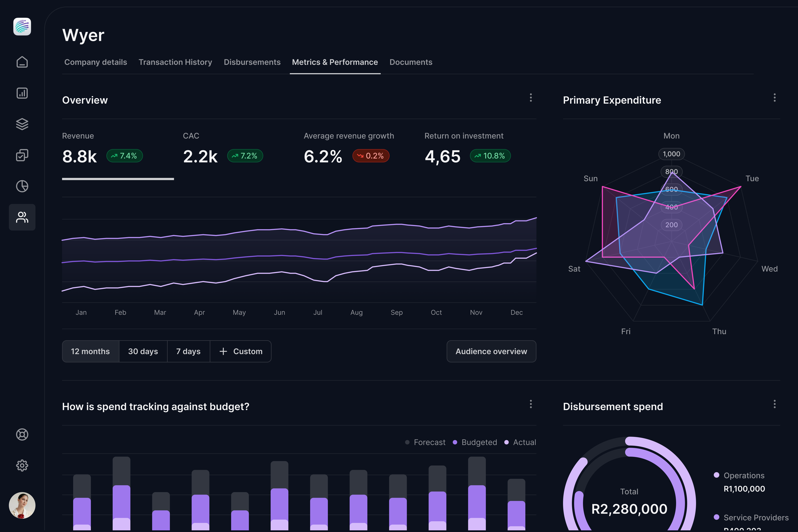This screenshot has height=532, width=798.
Task: Click the Dec label on line chart
Action: (517, 313)
